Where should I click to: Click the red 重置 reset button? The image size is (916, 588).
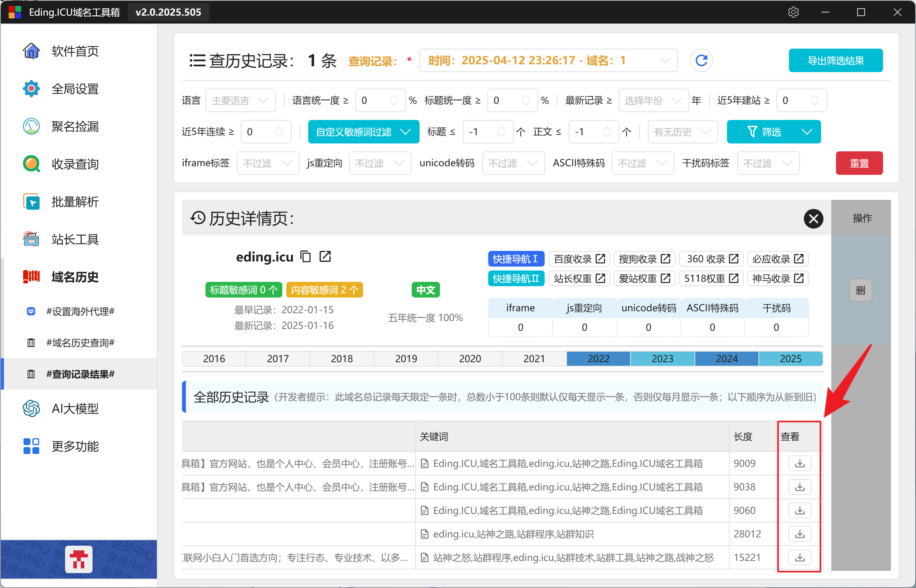(x=859, y=163)
